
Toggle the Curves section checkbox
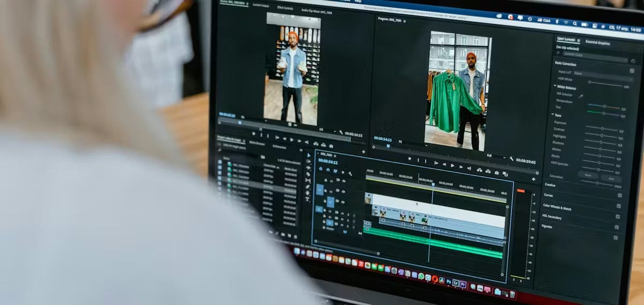(x=619, y=206)
